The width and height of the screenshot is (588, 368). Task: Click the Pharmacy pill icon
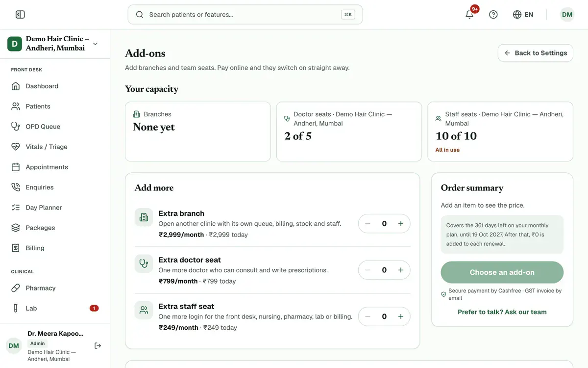coord(16,288)
